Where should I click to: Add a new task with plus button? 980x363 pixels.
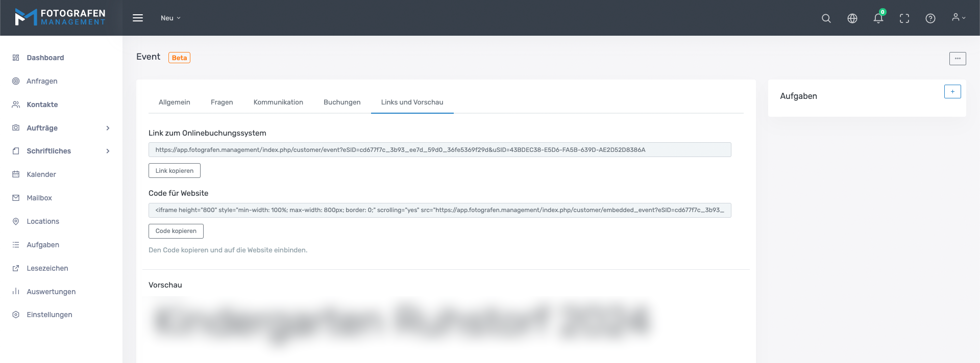point(952,92)
